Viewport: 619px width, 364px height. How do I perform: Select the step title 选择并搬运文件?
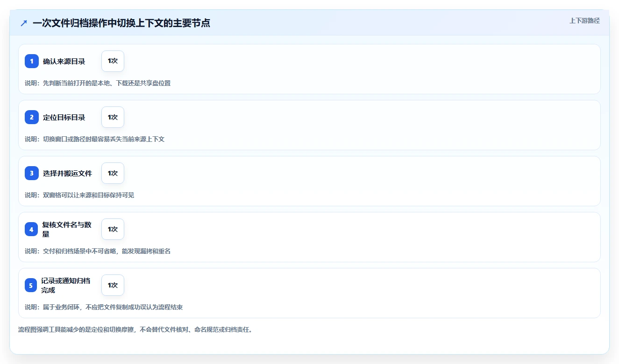pyautogui.click(x=67, y=173)
